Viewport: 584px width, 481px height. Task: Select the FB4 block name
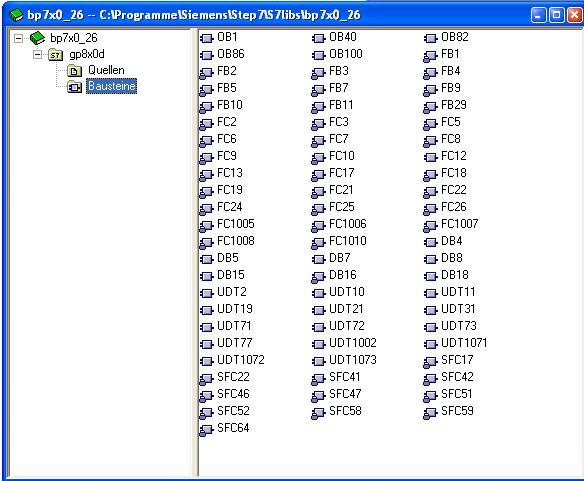(451, 71)
